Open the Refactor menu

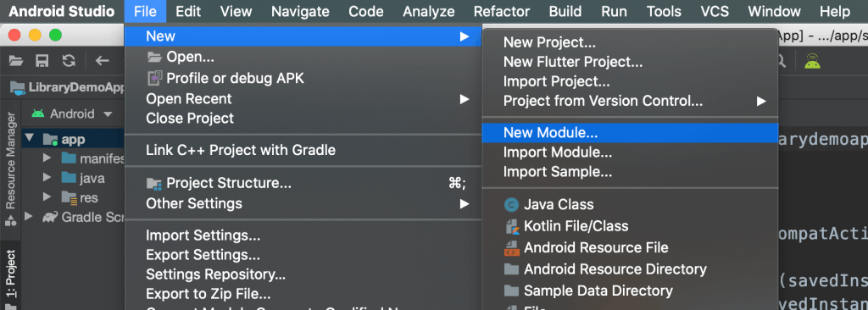[x=502, y=11]
